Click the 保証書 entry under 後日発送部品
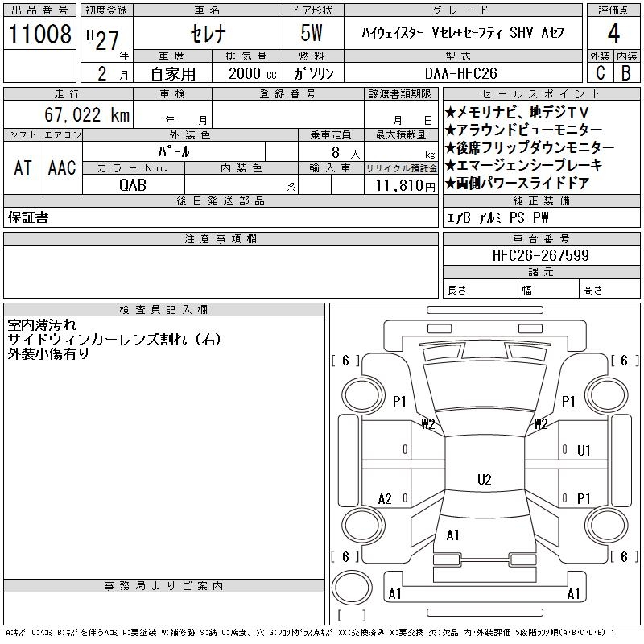Screen dimensions: 644x644 (28, 217)
